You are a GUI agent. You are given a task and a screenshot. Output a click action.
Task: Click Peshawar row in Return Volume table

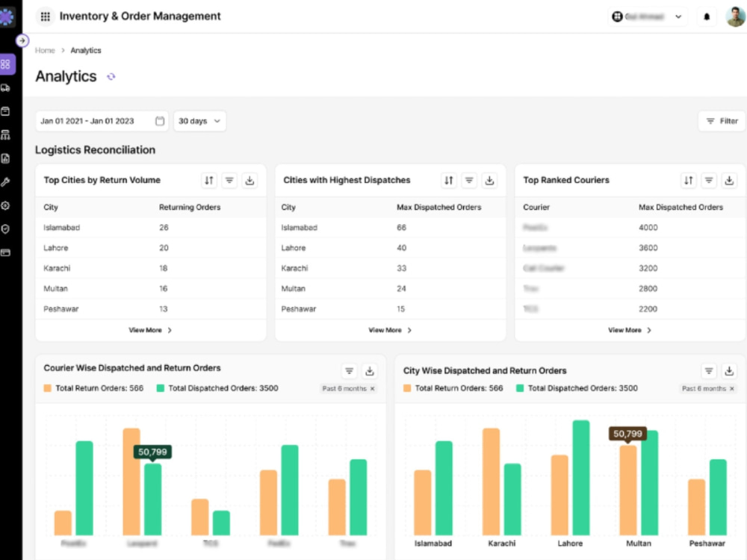(x=151, y=309)
